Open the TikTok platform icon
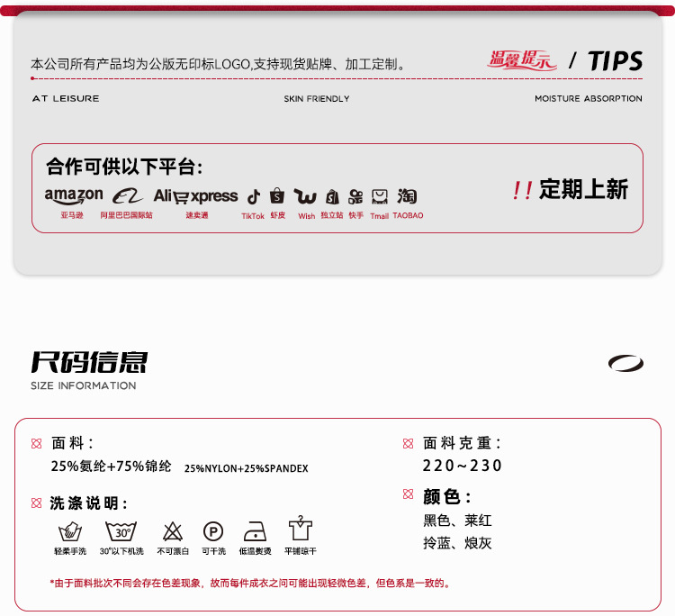 tap(254, 197)
